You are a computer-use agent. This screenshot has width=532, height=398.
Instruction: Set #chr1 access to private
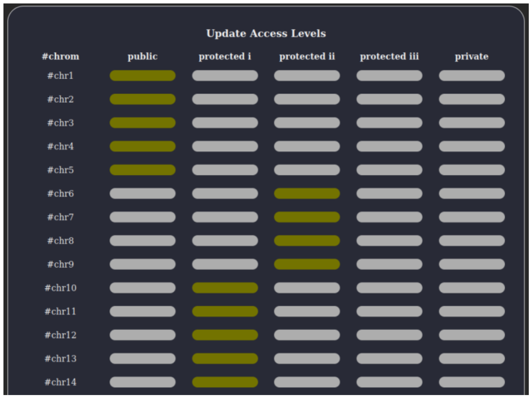[471, 75]
